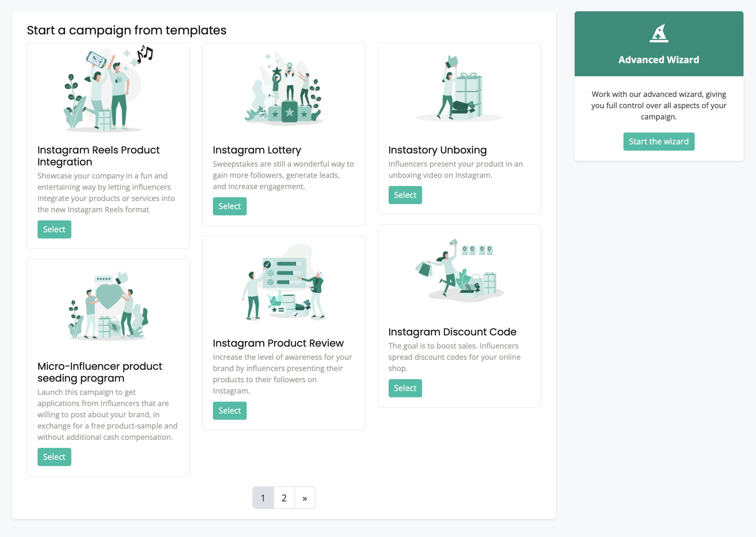
Task: Select the Micro-Influencer product seeding template
Action: click(54, 457)
